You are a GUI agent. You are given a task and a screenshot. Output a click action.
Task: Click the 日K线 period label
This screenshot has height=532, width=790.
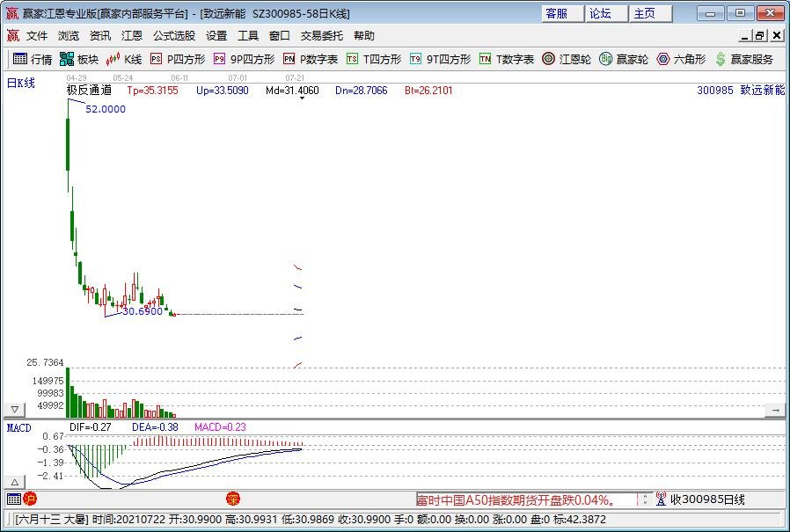[20, 84]
